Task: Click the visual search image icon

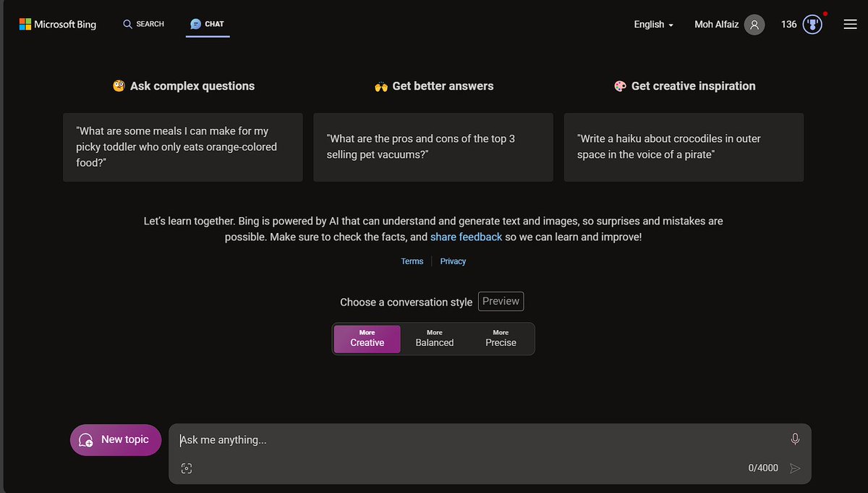Action: tap(187, 468)
